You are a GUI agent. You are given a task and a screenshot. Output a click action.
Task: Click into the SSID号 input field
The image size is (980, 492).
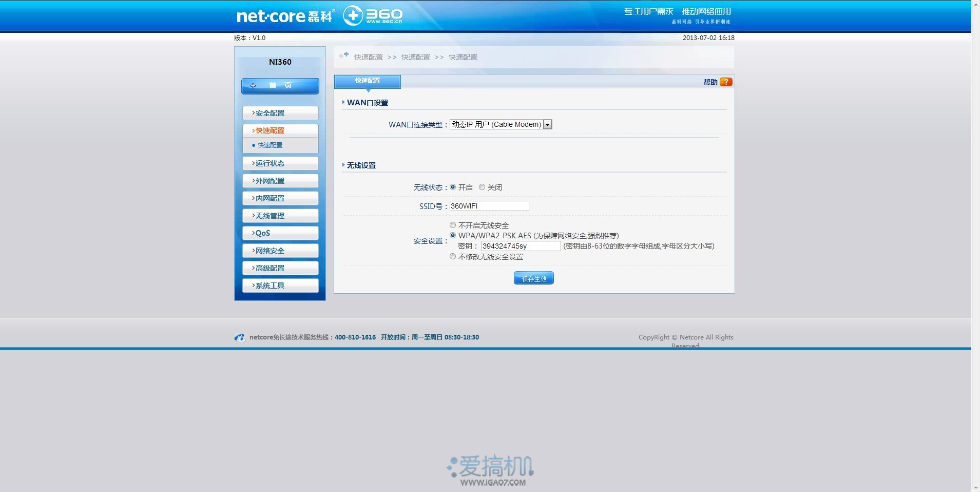[489, 206]
